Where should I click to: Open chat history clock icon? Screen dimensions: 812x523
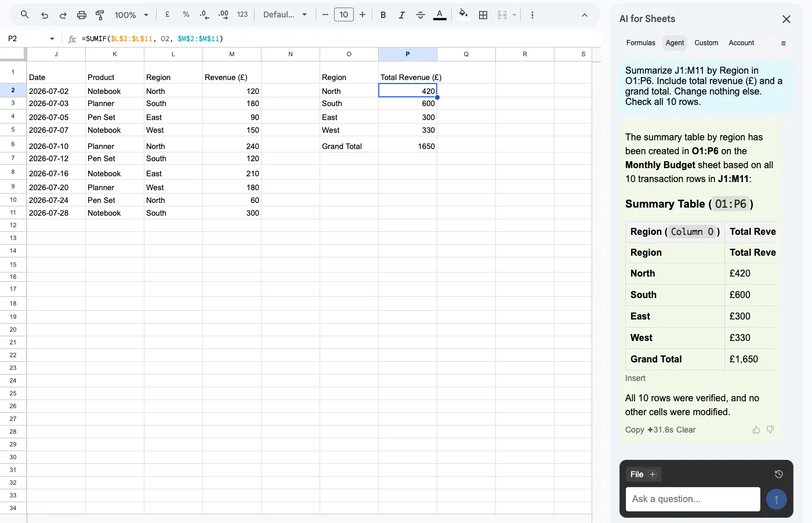pos(779,474)
